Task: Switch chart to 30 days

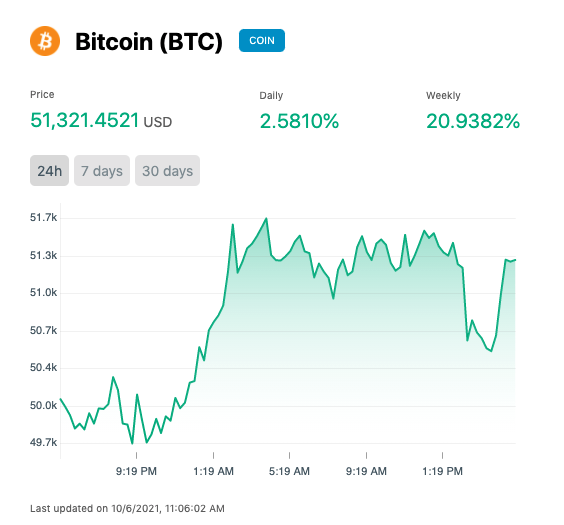Action: 167,170
